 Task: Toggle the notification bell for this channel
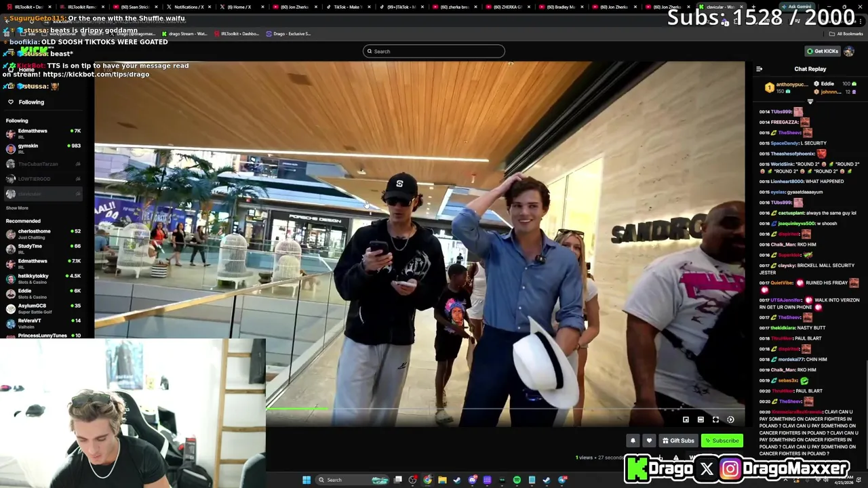[x=633, y=441]
